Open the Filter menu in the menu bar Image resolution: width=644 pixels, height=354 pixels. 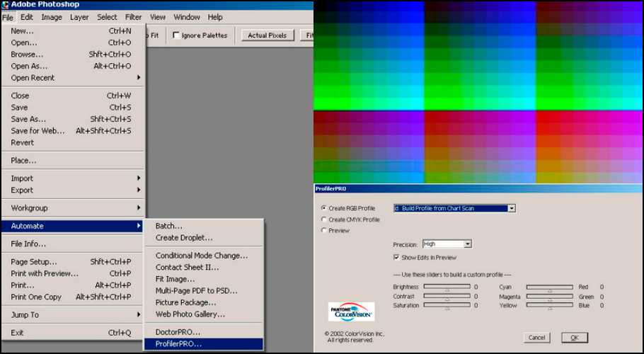pyautogui.click(x=133, y=17)
